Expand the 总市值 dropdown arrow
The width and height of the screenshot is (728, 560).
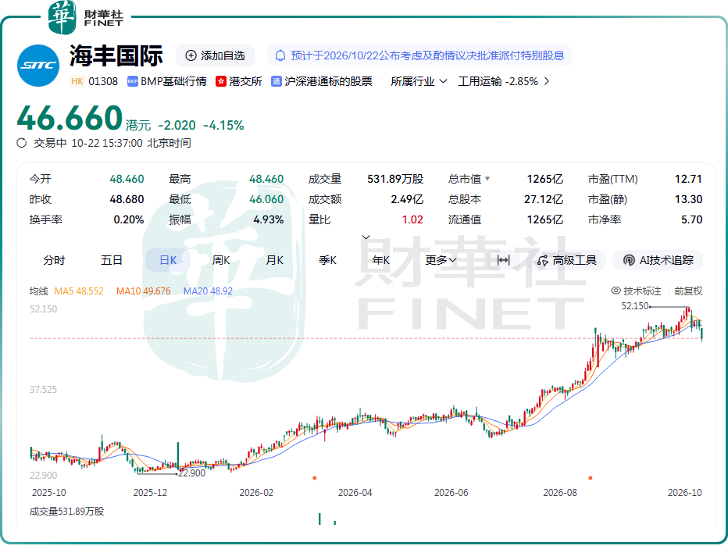tap(487, 178)
